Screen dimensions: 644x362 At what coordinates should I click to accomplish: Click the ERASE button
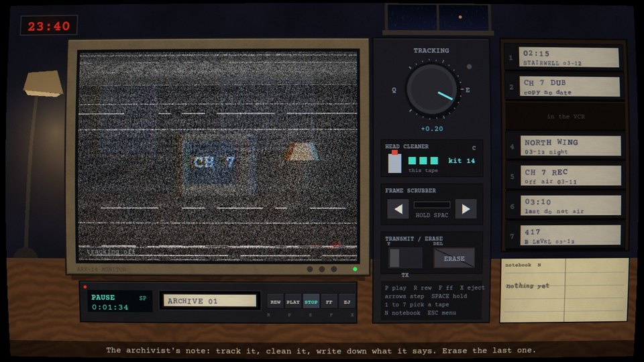[454, 258]
